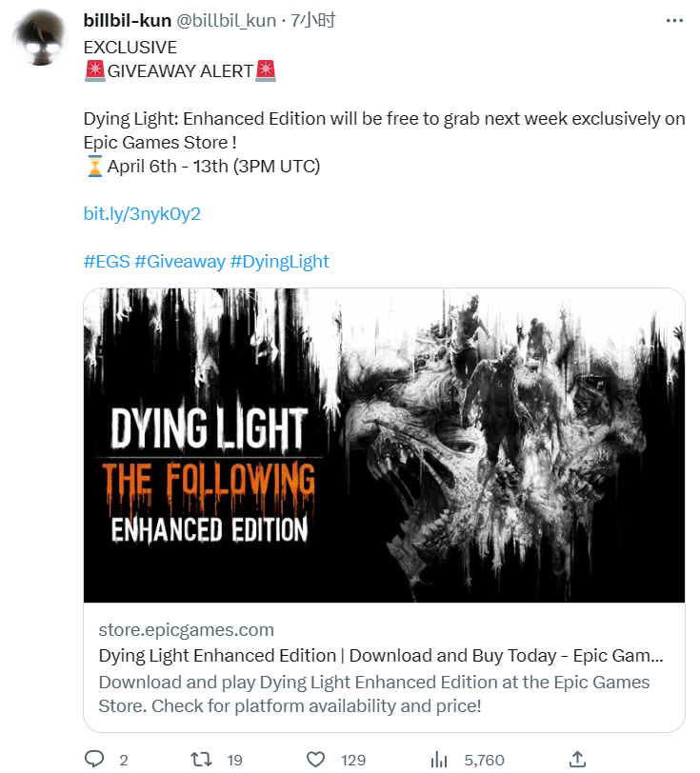Viewport: 700px width, 773px height.
Task: View tweet analytics bar chart icon
Action: coord(438,760)
